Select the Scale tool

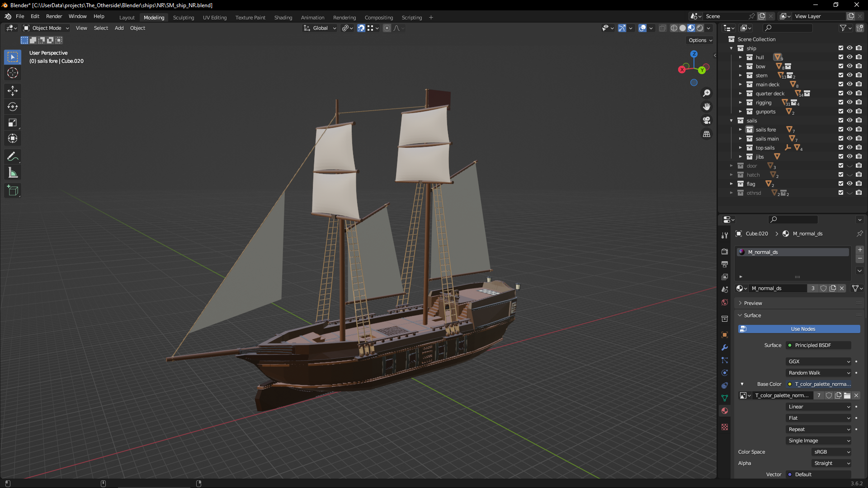click(12, 123)
